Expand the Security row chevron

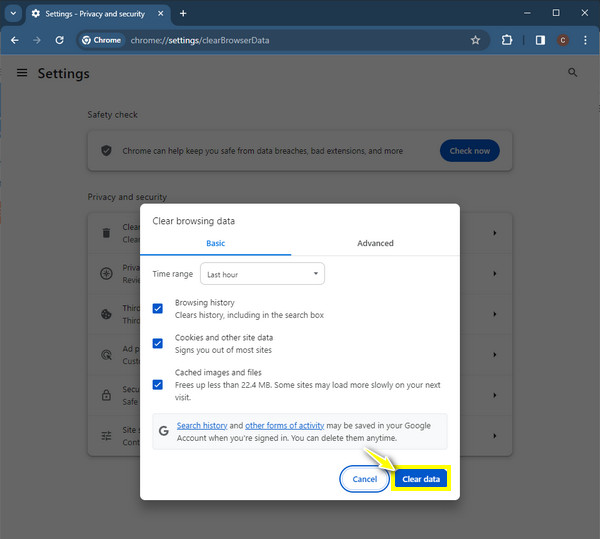[x=495, y=395]
